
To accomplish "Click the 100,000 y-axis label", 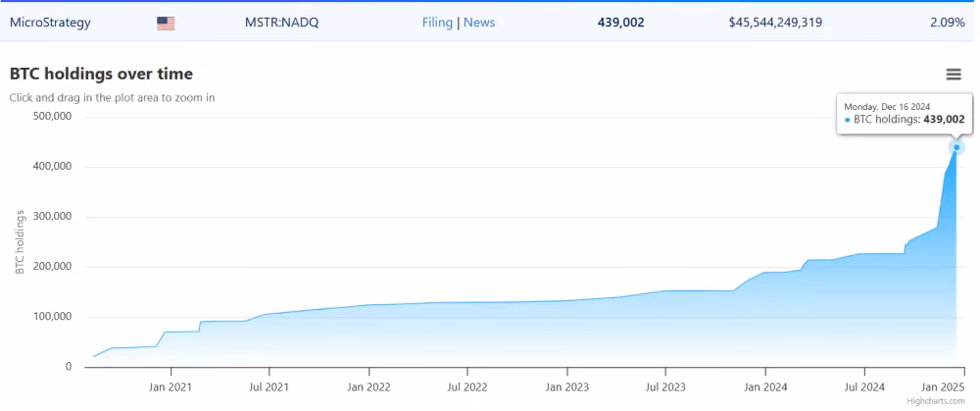I will (51, 317).
